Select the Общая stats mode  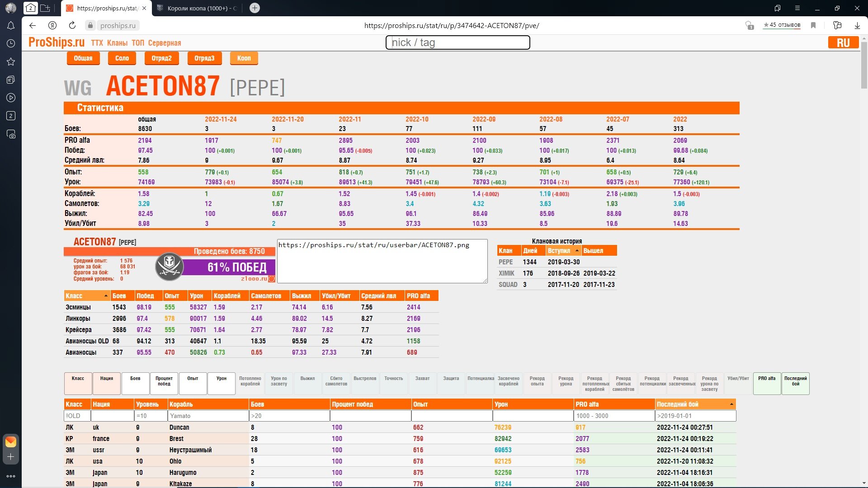(83, 58)
